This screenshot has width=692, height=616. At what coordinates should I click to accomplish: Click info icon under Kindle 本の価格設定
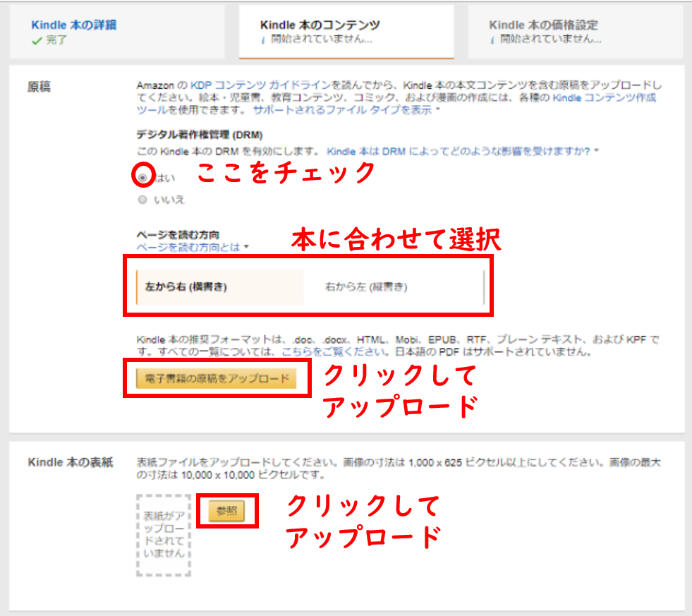coord(492,40)
